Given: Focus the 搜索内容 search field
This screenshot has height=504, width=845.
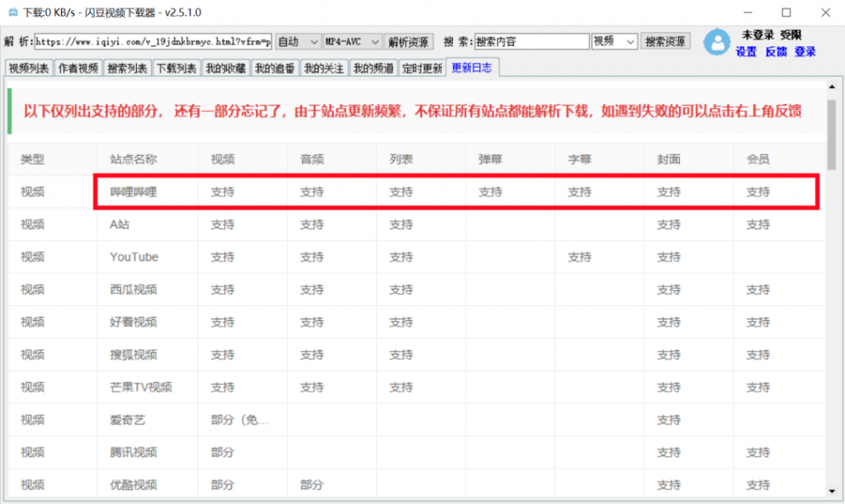Looking at the screenshot, I should tap(531, 41).
